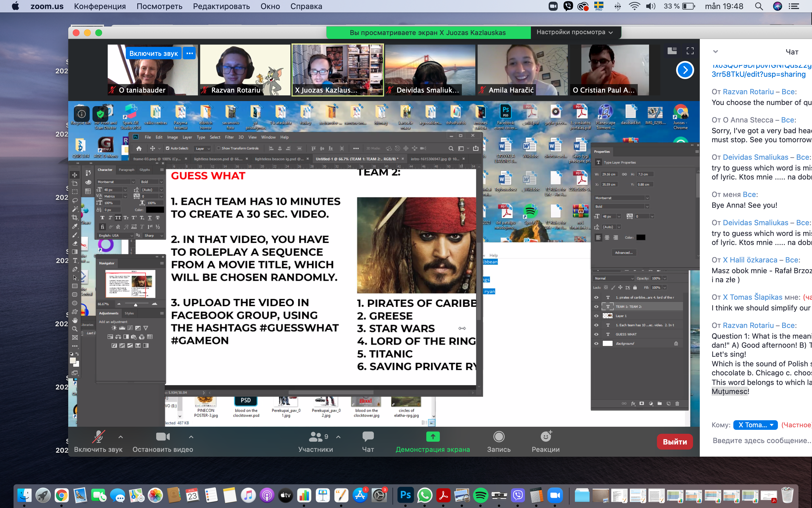812x508 pixels.
Task: Click Демонстрация экрана button
Action: coord(433,441)
